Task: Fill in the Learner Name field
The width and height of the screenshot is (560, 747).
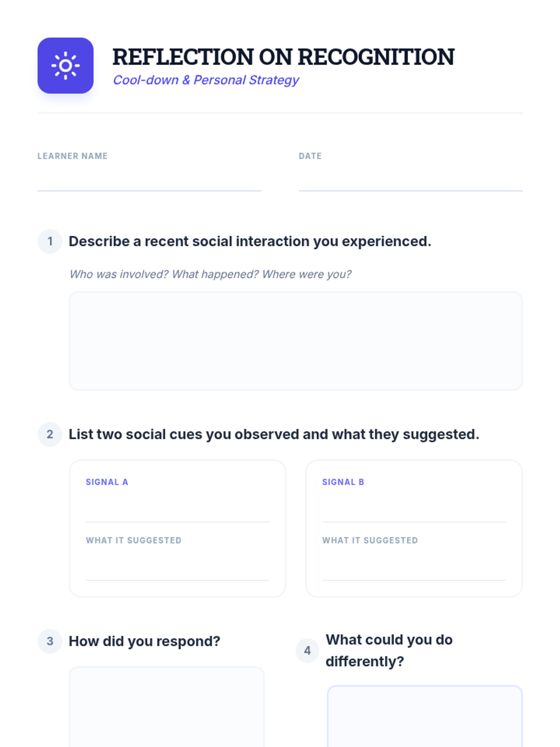Action: (x=149, y=180)
